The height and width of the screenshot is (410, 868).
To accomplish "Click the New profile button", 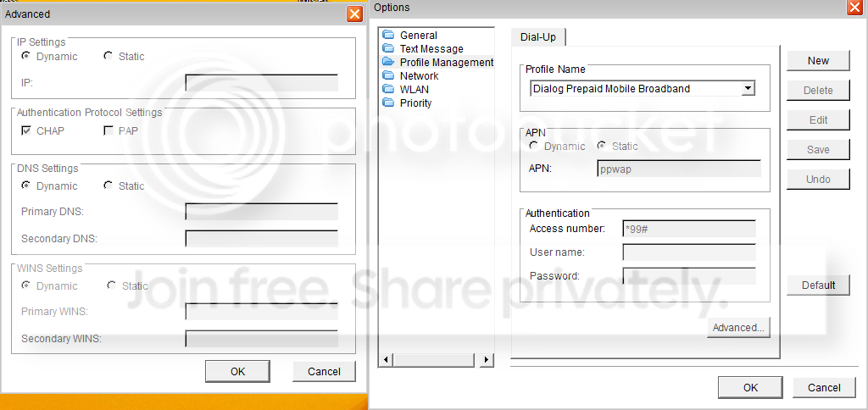I will [x=818, y=61].
